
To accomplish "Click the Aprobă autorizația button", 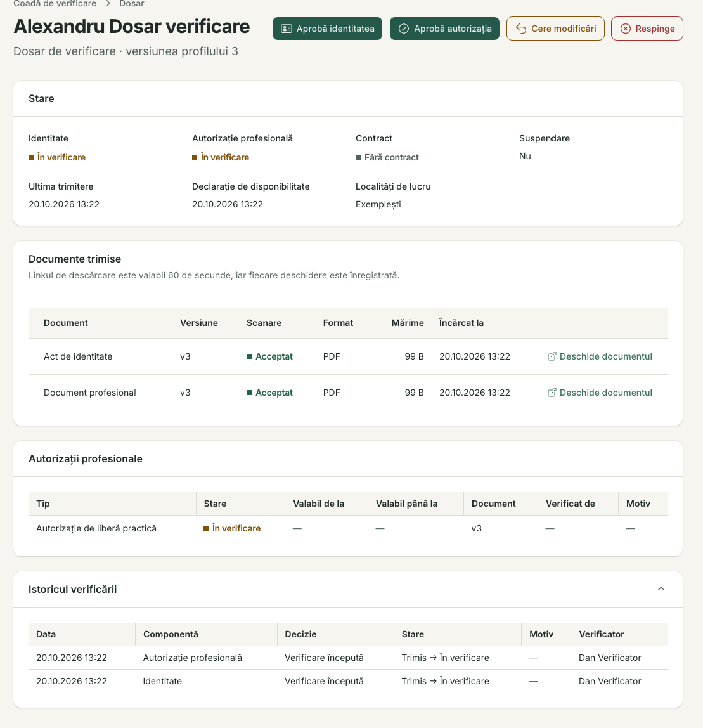I will click(x=444, y=29).
